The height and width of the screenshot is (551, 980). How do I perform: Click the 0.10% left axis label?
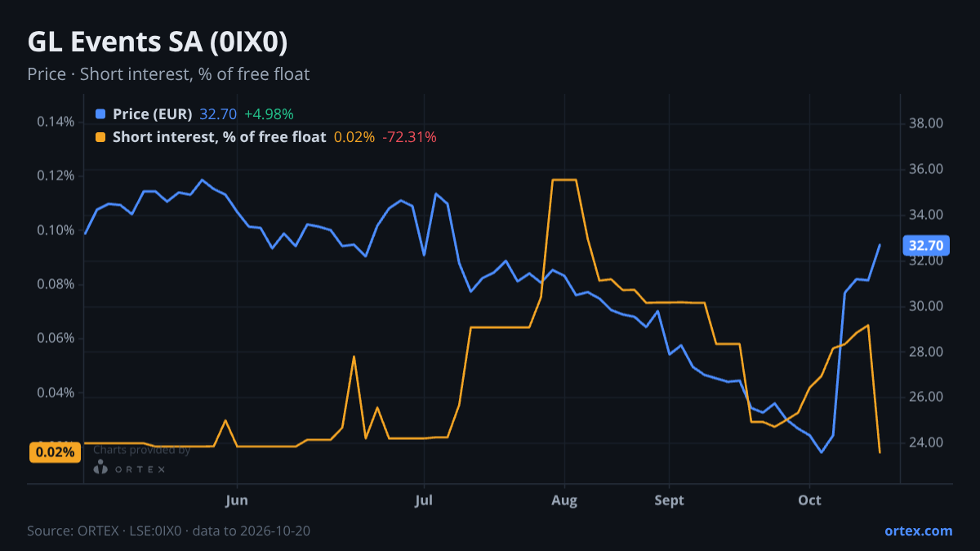click(56, 230)
